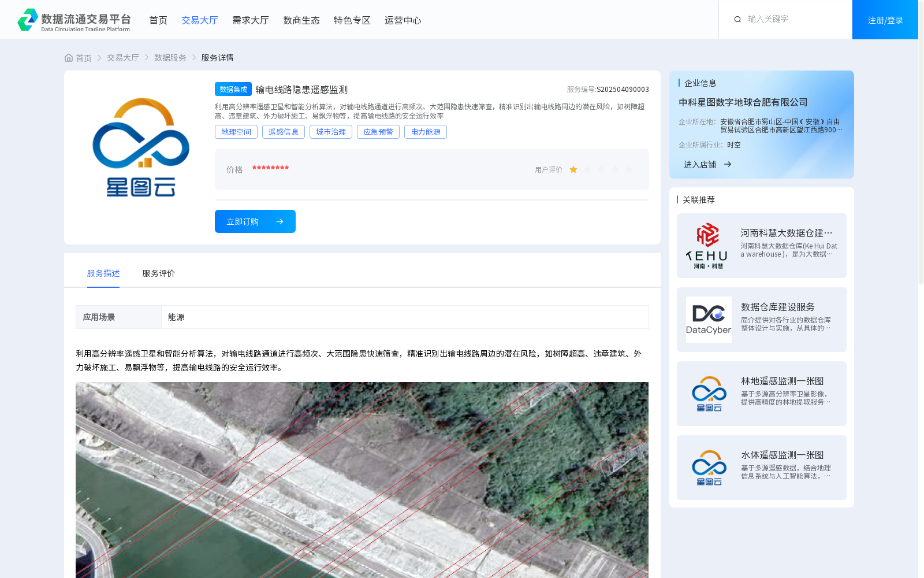Click the 注册/登录 button
Image resolution: width=924 pixels, height=578 pixels.
pos(885,20)
